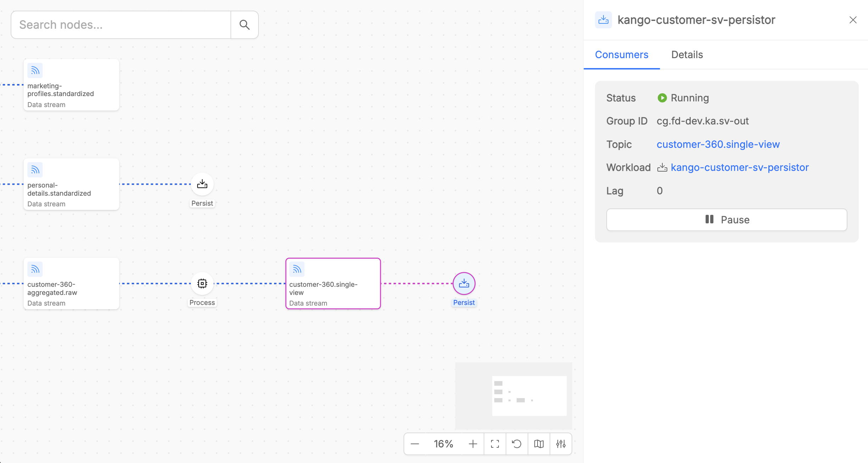Close the kango-customer-sv-persistor panel
Image resolution: width=868 pixels, height=463 pixels.
tap(853, 20)
